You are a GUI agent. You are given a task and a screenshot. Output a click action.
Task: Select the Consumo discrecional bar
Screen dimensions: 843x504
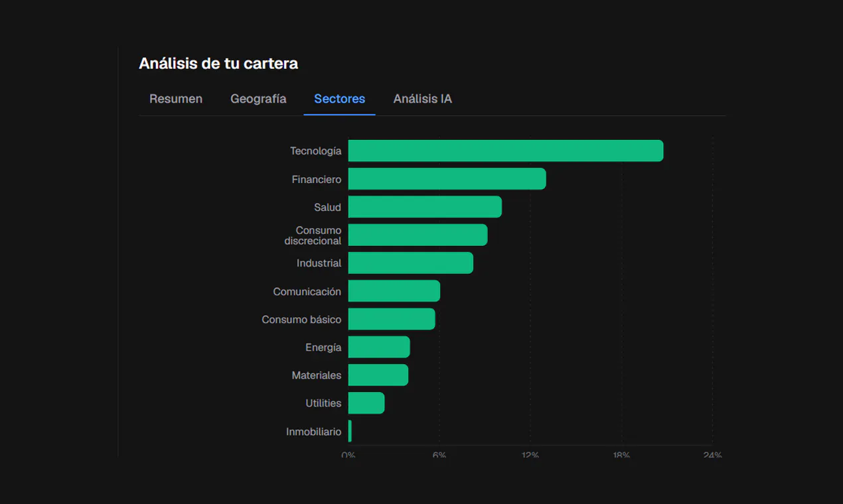(x=418, y=235)
